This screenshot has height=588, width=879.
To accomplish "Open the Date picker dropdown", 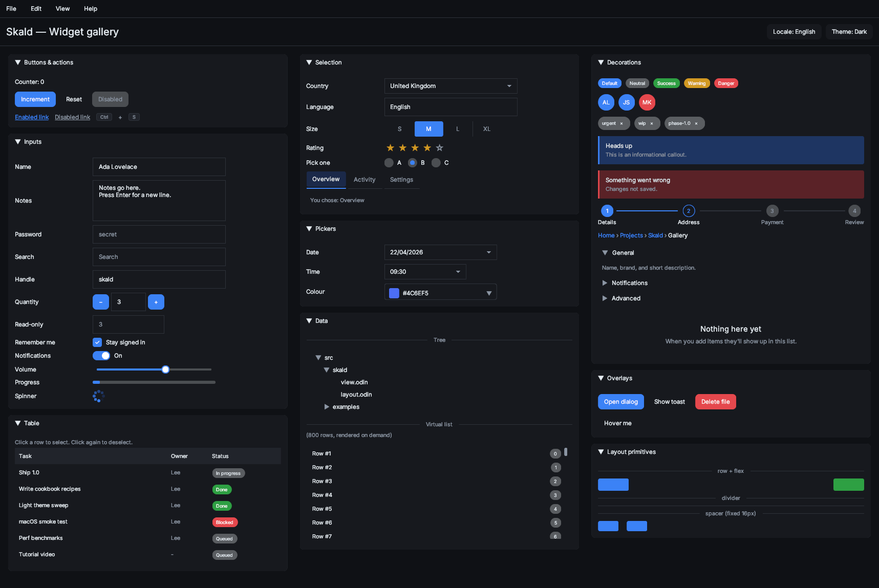I will 441,252.
